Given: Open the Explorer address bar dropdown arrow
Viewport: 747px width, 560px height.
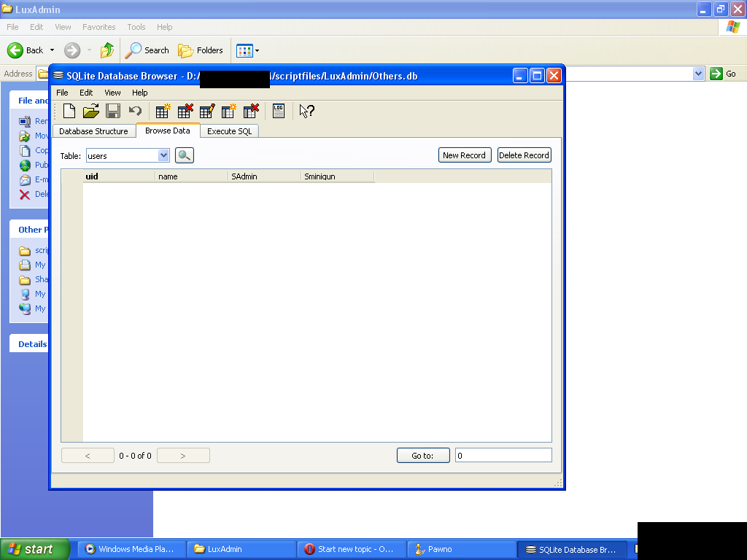Looking at the screenshot, I should (698, 74).
